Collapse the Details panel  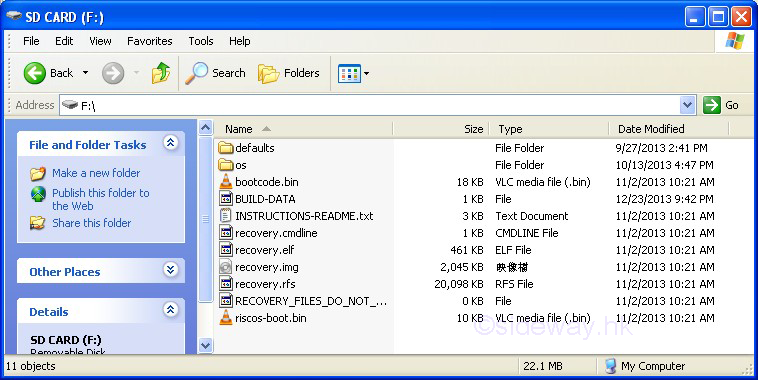click(171, 309)
